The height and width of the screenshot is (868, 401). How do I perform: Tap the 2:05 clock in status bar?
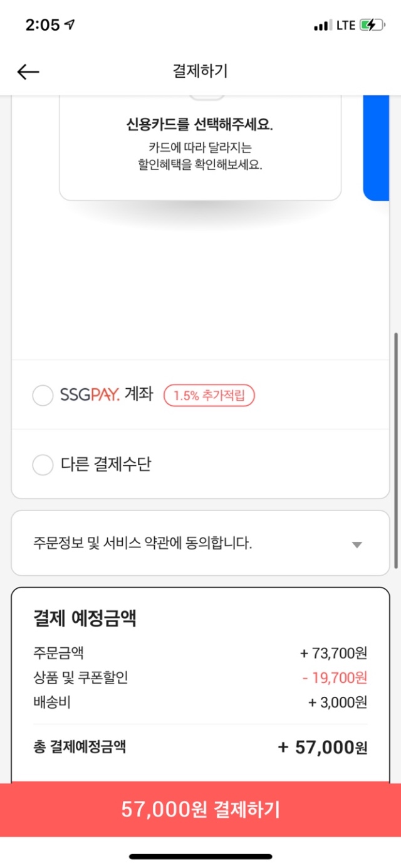[x=42, y=25]
